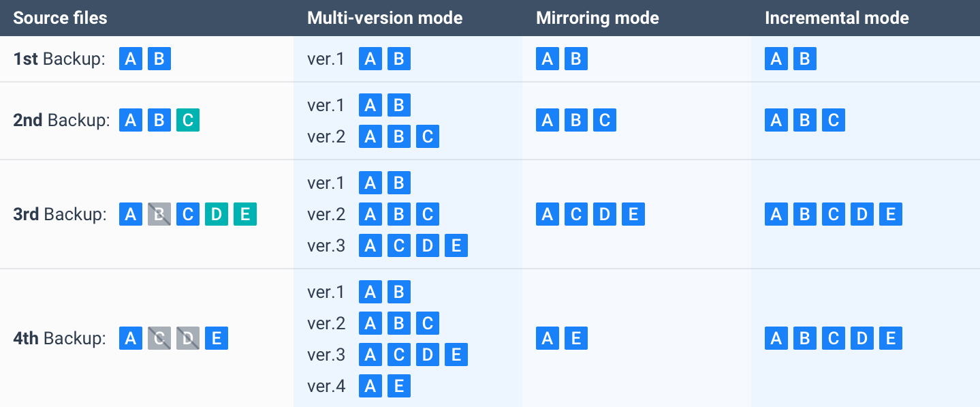Click the crossed-out D icon in 4th Backup

pyautogui.click(x=188, y=338)
